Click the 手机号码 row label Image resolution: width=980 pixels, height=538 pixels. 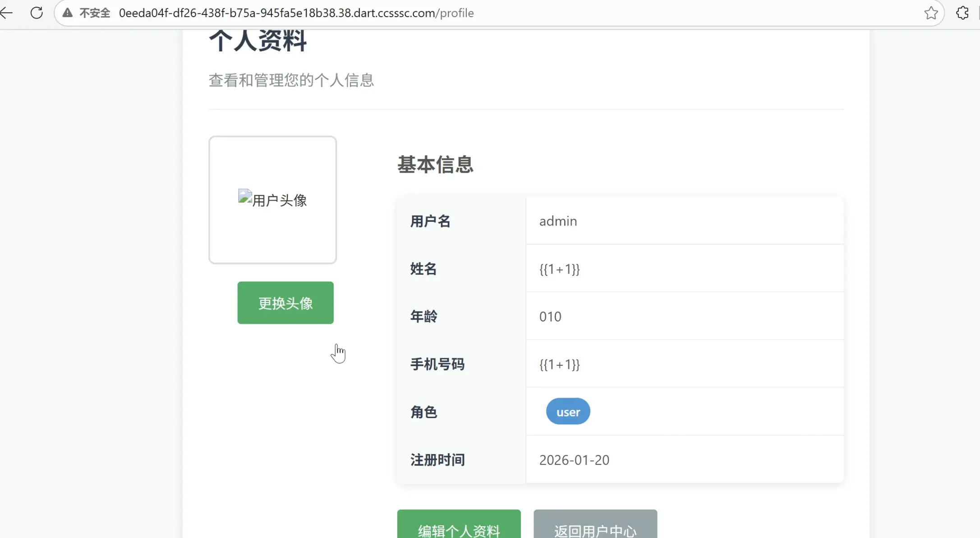437,364
